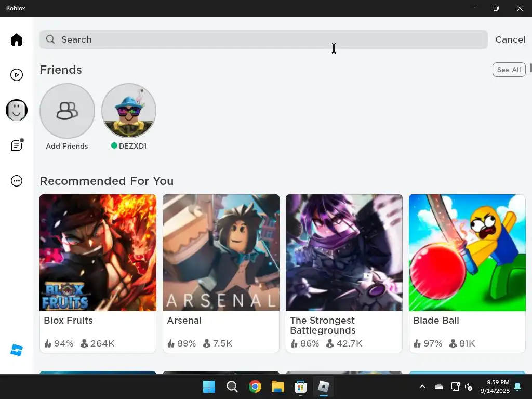Click the vertical scrollbar thumb

530,68
